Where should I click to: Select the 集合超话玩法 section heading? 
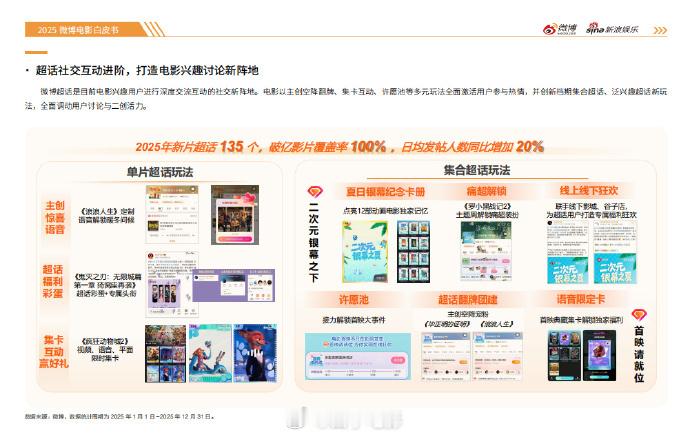click(x=477, y=170)
